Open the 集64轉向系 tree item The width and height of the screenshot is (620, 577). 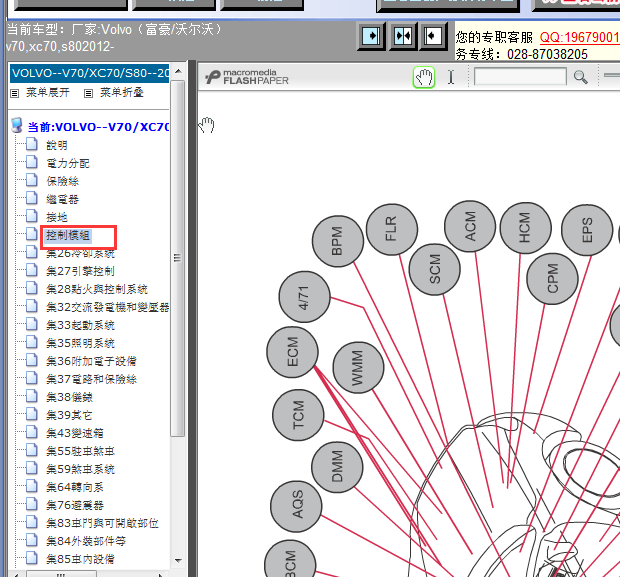point(75,487)
